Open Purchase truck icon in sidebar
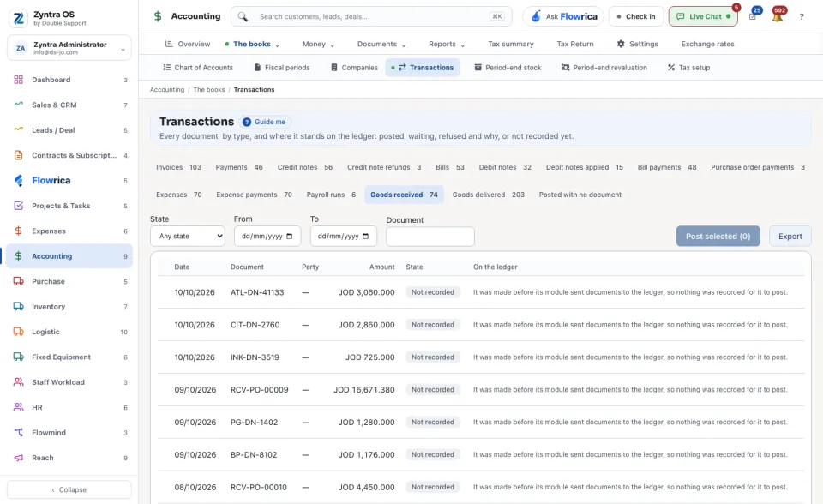The image size is (823, 504). (x=18, y=281)
